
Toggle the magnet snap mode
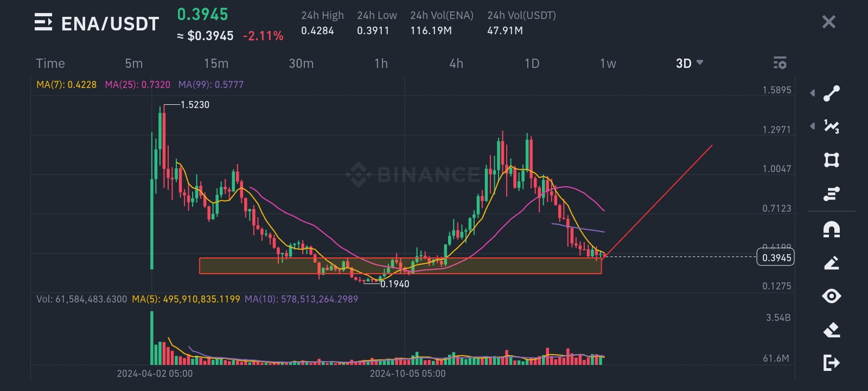832,229
